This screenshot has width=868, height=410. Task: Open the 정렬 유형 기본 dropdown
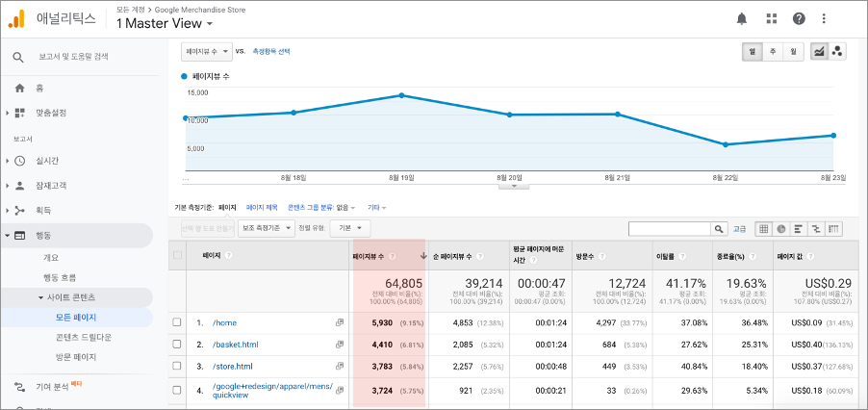point(350,228)
